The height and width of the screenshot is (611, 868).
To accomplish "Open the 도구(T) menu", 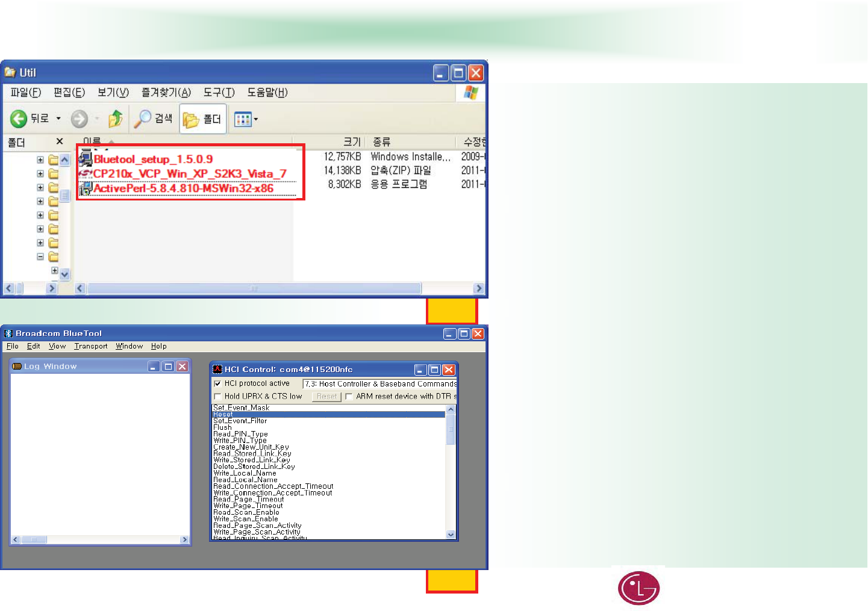I will coord(219,92).
